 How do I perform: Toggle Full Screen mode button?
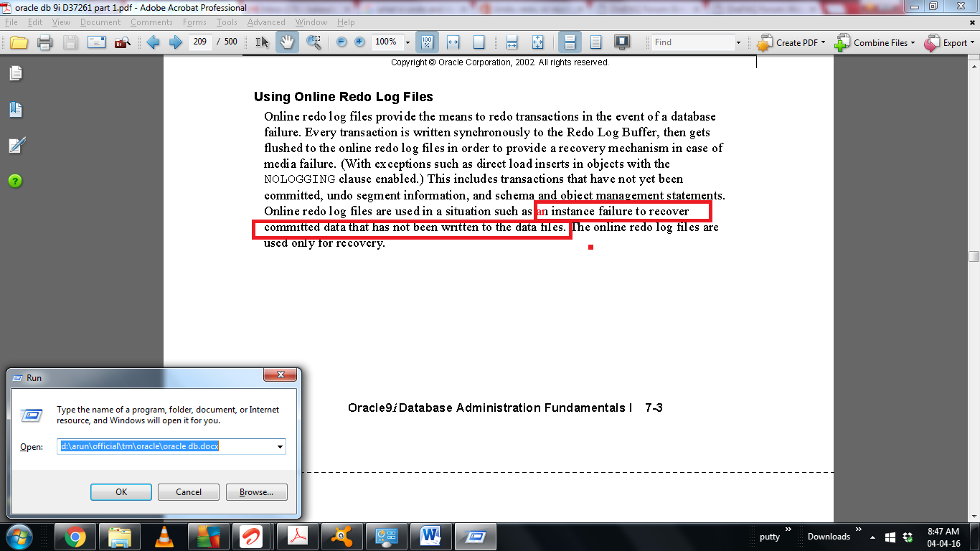point(622,42)
